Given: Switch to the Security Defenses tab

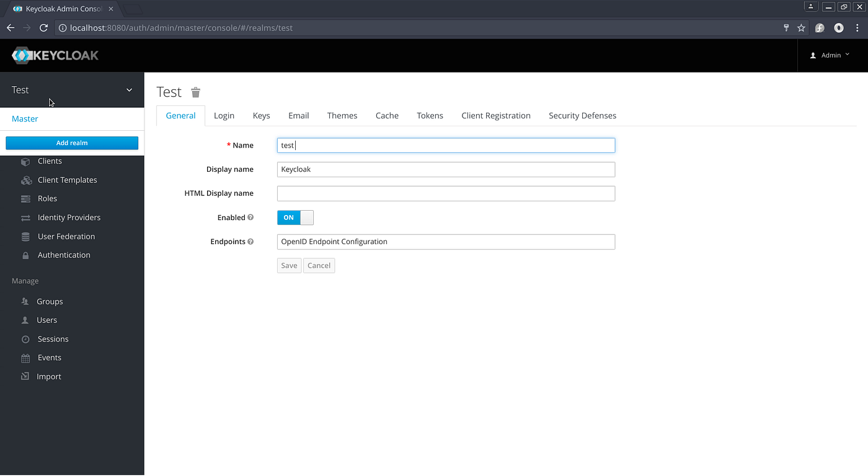Looking at the screenshot, I should (x=582, y=115).
